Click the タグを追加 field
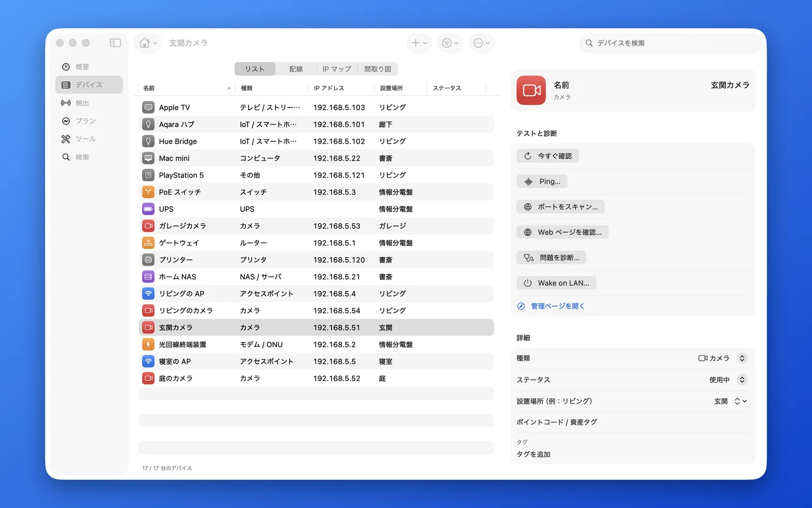The width and height of the screenshot is (812, 508). coord(632,454)
